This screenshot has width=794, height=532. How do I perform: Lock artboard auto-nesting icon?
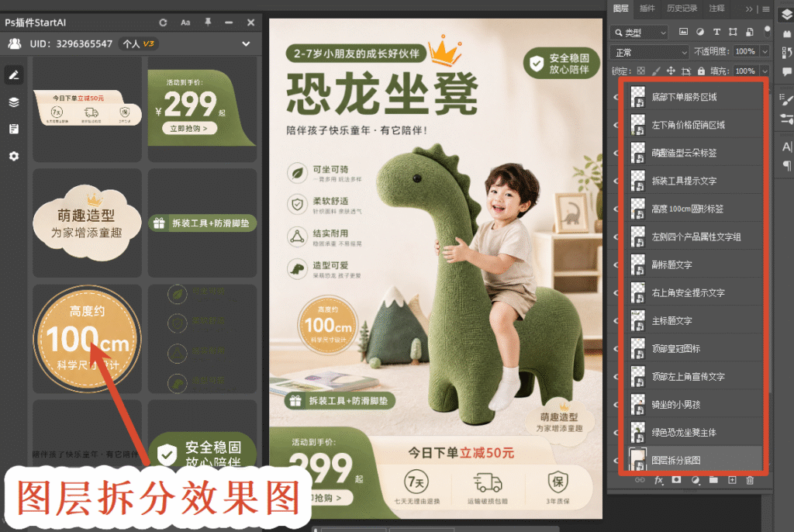686,71
